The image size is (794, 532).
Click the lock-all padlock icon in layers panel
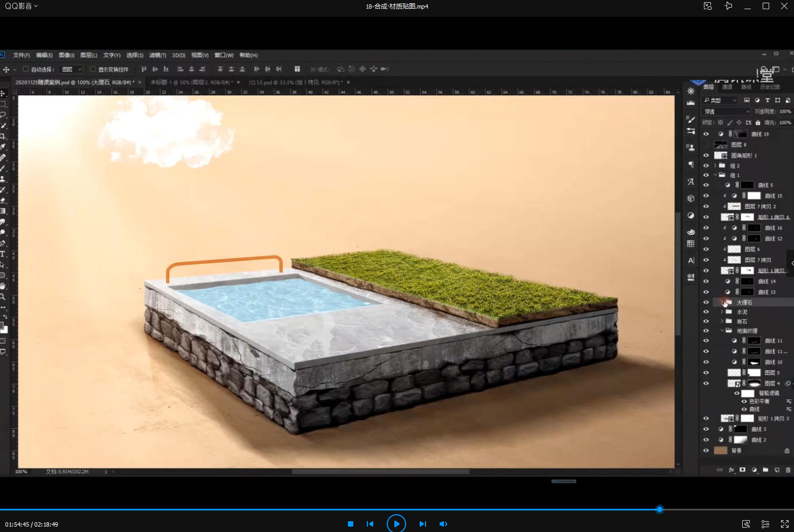point(758,122)
